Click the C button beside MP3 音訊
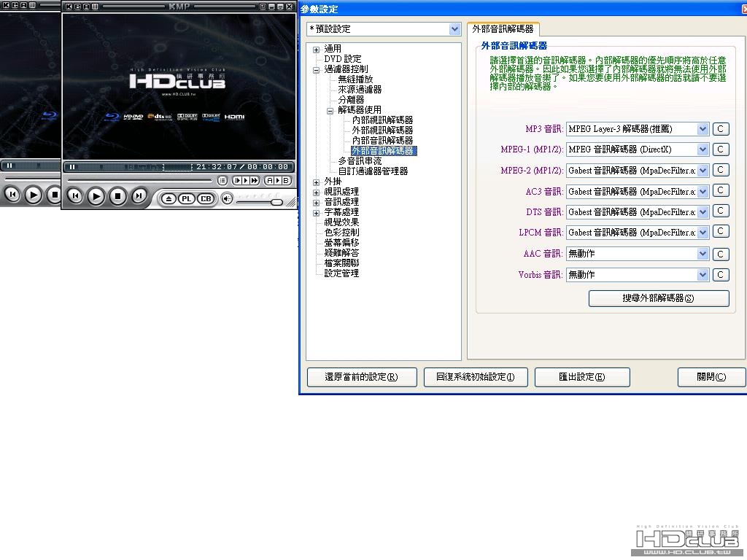Screen dimensions: 747x560 coord(720,129)
